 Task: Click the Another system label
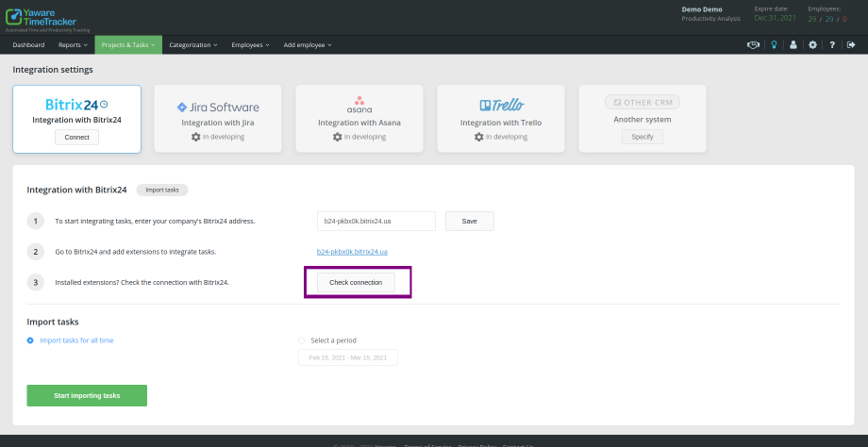pos(643,120)
